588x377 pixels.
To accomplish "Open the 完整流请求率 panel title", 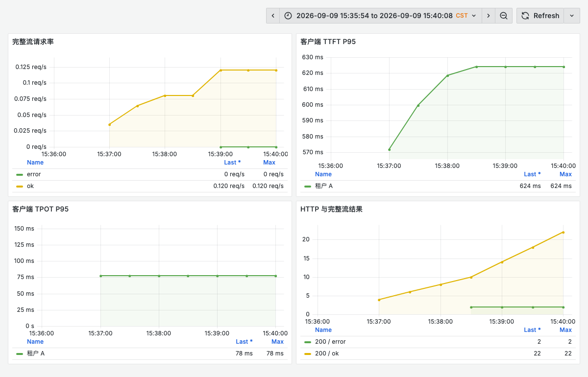I will (x=33, y=42).
